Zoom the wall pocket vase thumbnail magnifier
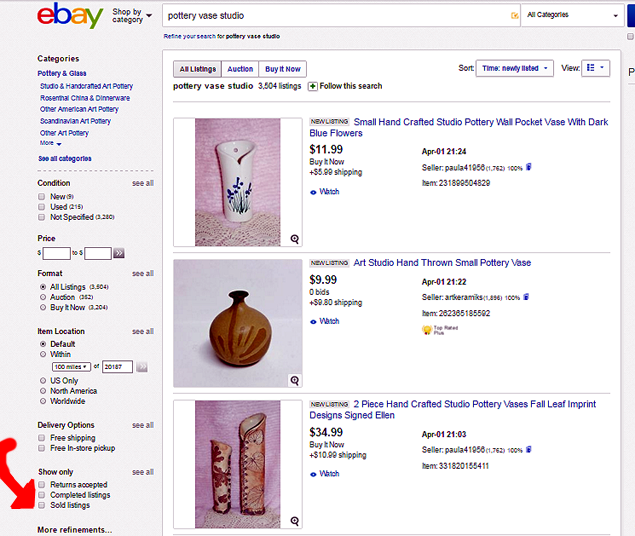Screen dimensions: 635x536 point(295,239)
